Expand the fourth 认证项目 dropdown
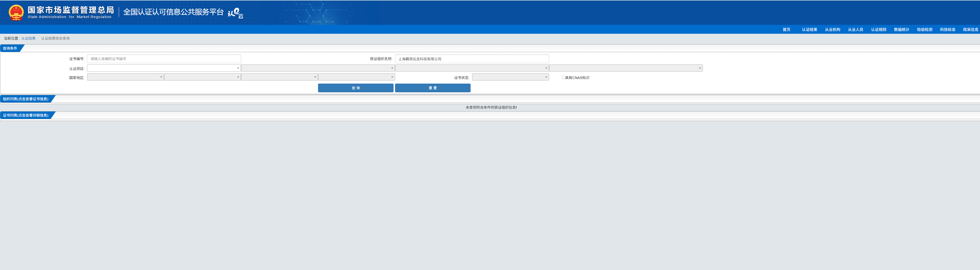The image size is (980, 270). pos(626,68)
